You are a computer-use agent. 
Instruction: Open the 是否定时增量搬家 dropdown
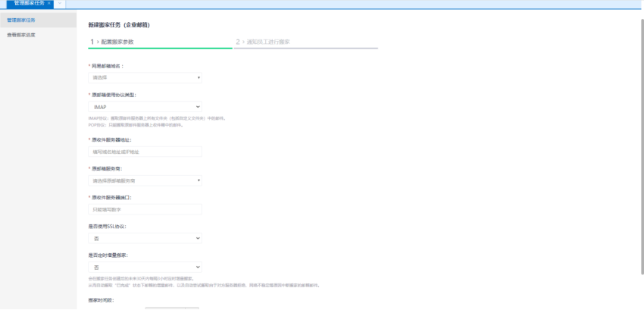[145, 268]
